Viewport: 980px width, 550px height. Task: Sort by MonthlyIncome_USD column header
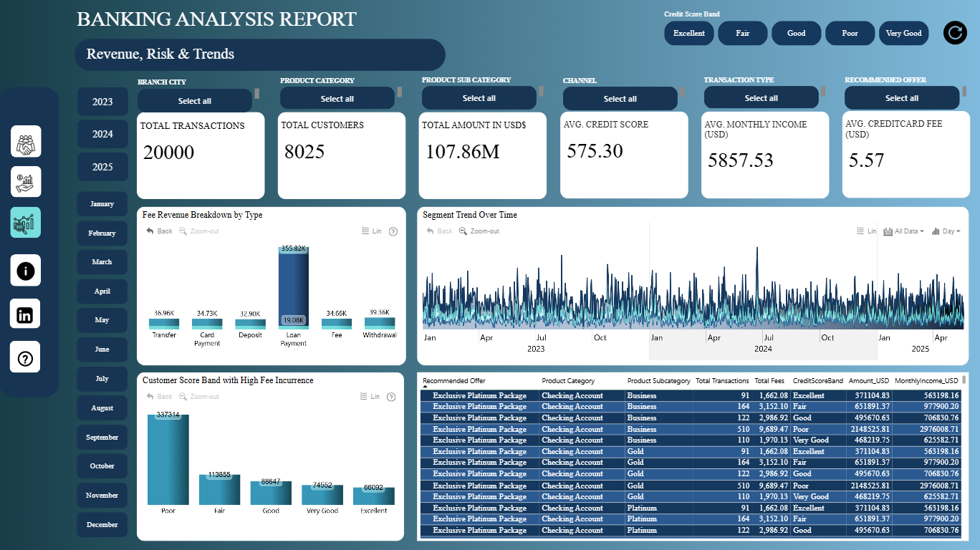[x=926, y=381]
